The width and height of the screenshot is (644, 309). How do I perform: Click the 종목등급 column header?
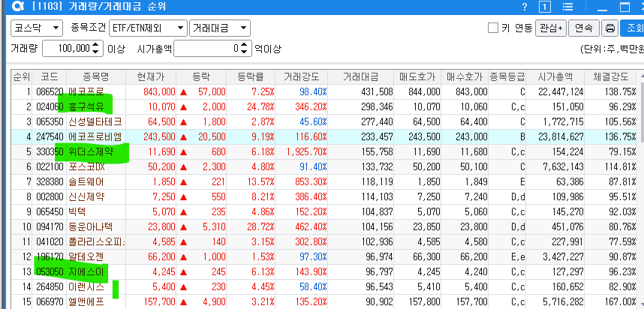pyautogui.click(x=507, y=76)
